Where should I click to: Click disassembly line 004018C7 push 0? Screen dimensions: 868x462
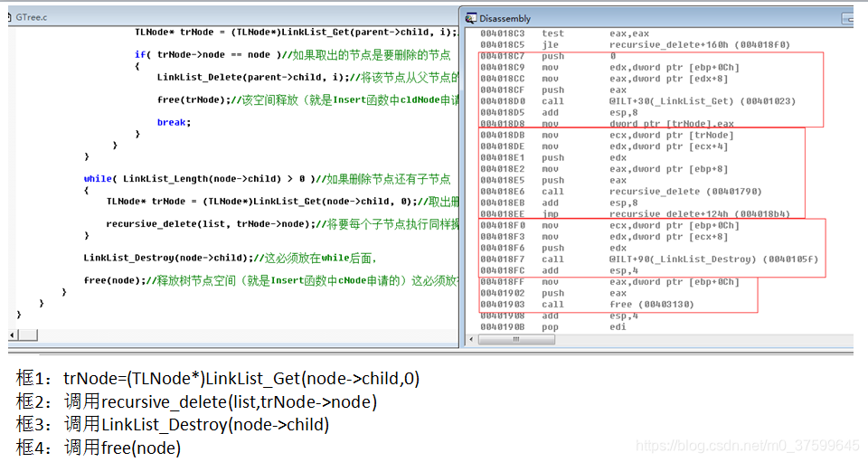tap(548, 56)
